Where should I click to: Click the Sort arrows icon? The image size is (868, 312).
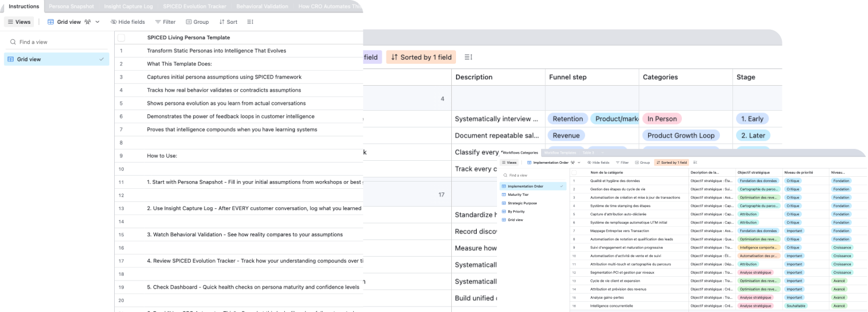click(x=222, y=22)
